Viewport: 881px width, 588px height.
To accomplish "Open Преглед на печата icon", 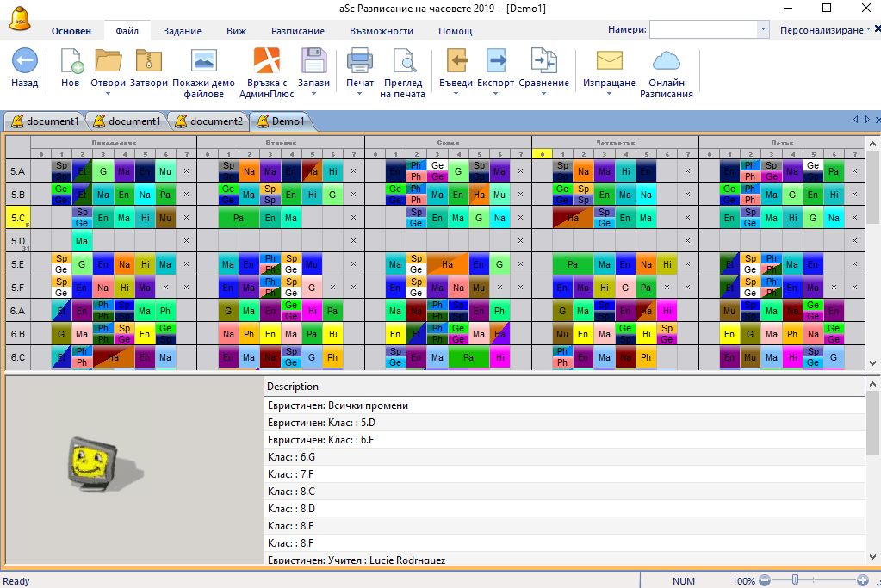I will (403, 62).
